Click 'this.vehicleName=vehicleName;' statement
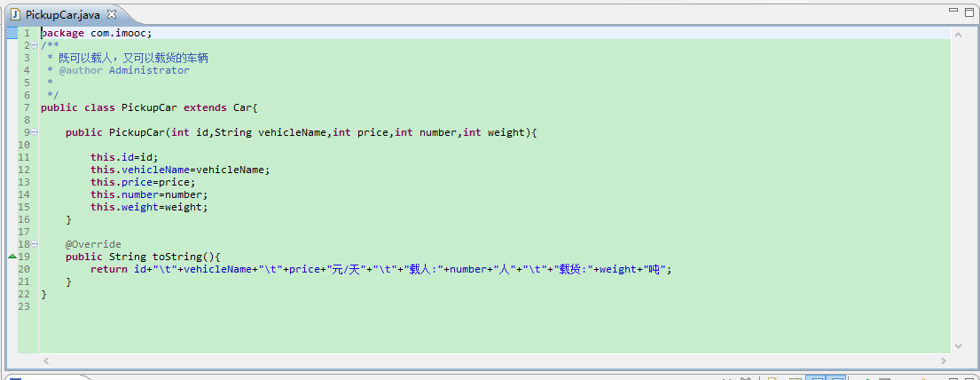 coord(180,170)
